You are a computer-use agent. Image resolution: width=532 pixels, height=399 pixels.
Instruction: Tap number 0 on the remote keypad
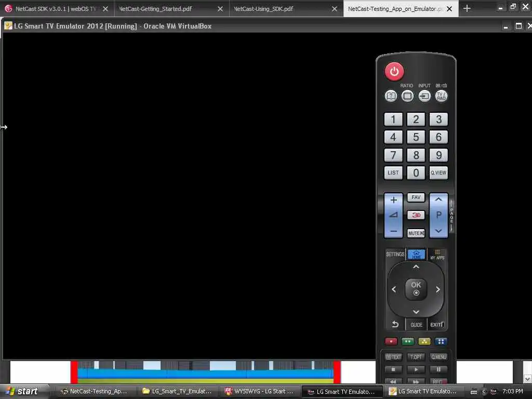[416, 172]
